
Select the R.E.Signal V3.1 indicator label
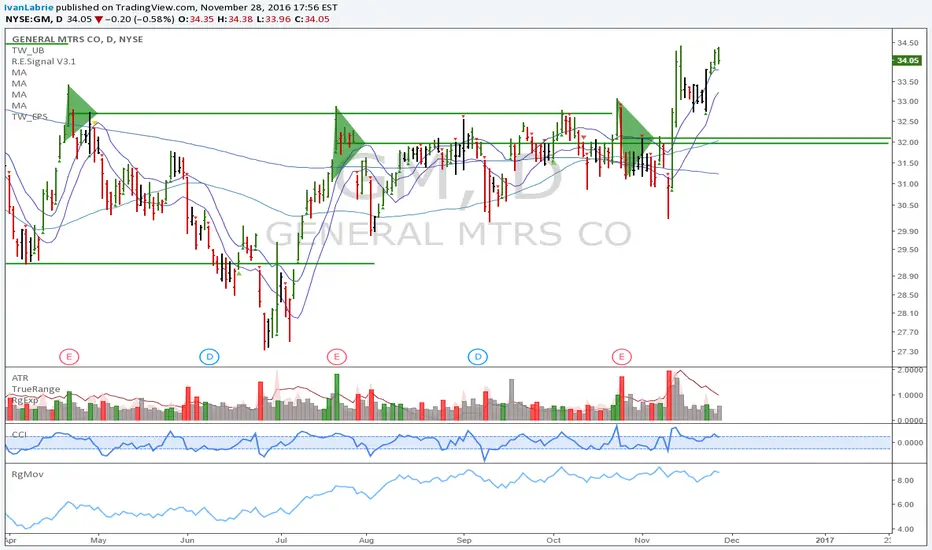[x=43, y=61]
